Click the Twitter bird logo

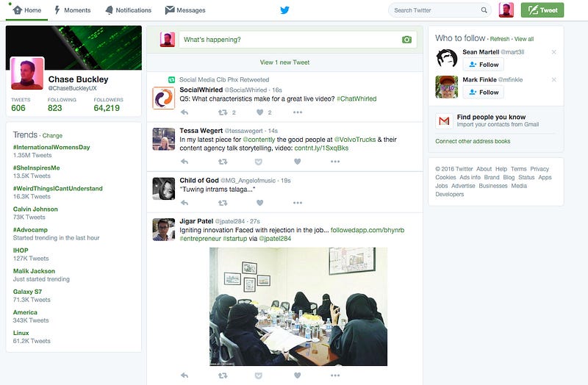(284, 10)
